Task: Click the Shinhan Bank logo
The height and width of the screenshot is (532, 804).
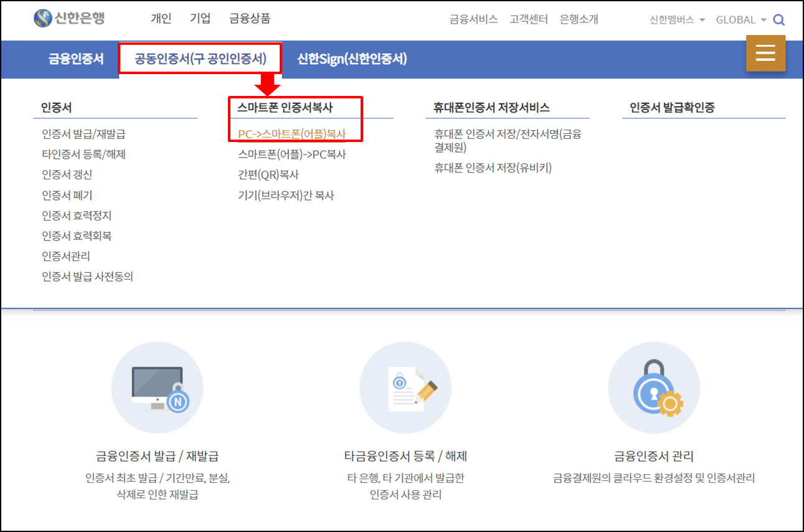Action: tap(70, 18)
